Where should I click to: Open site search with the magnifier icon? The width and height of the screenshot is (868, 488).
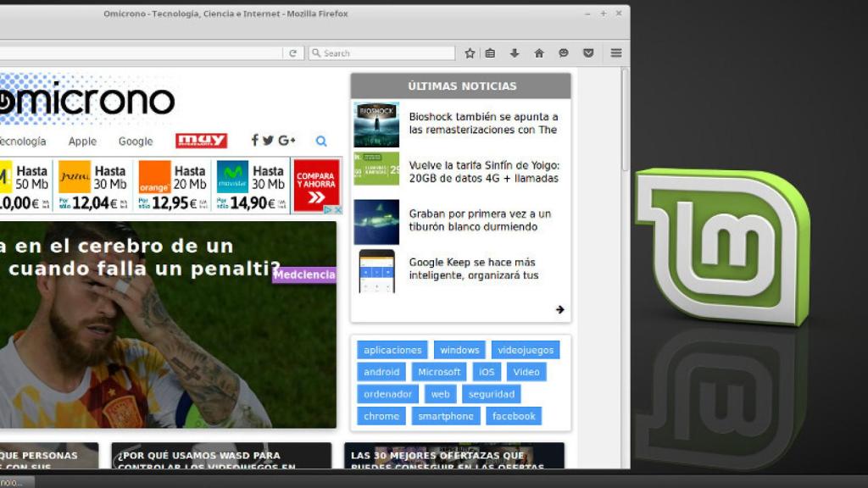(321, 141)
